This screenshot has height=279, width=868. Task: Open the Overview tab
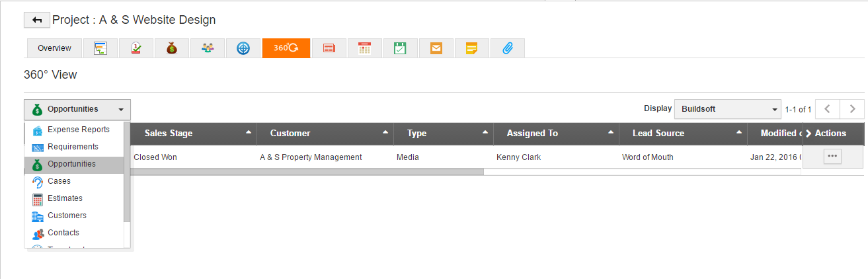(54, 48)
